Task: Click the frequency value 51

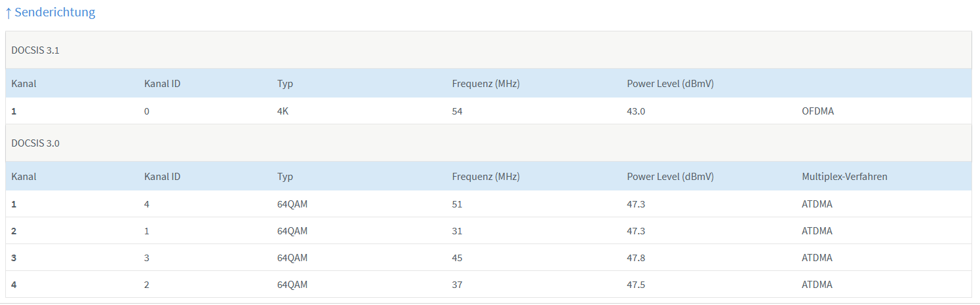Action: coord(457,204)
